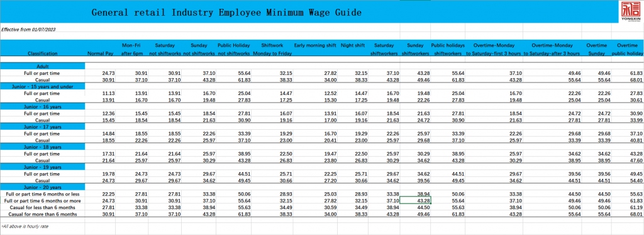This screenshot has height=235, width=644.
Task: Click 'Casual for less than 6 months' row label
Action: click(43, 207)
